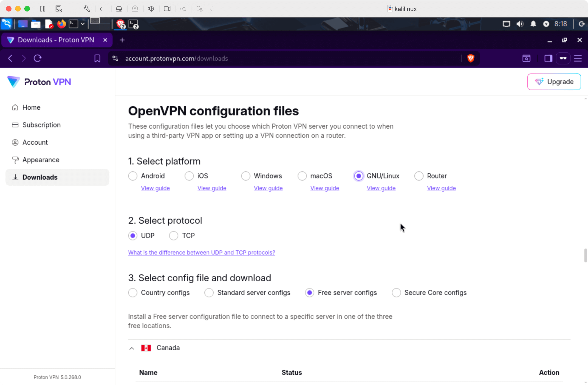The width and height of the screenshot is (588, 385).
Task: Click the Brave Shields icon in address bar
Action: coord(470,58)
